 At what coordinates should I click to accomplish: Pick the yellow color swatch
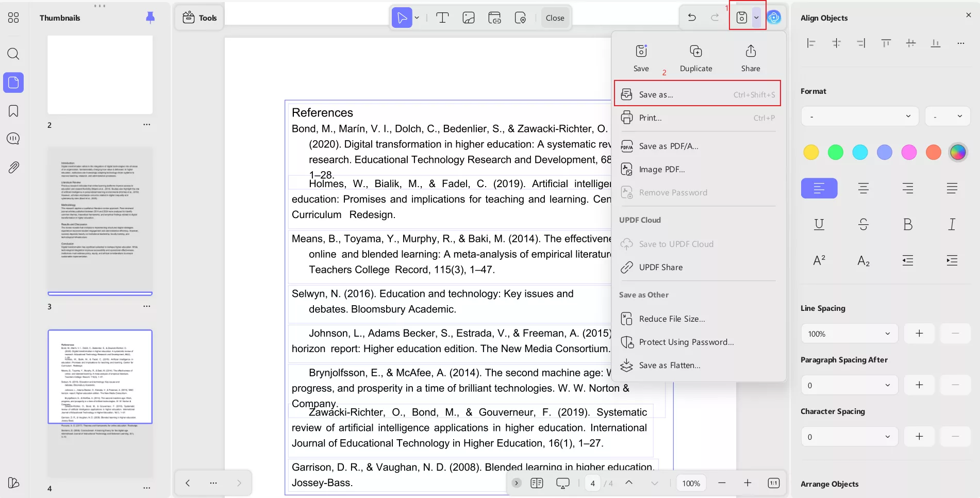coord(811,152)
